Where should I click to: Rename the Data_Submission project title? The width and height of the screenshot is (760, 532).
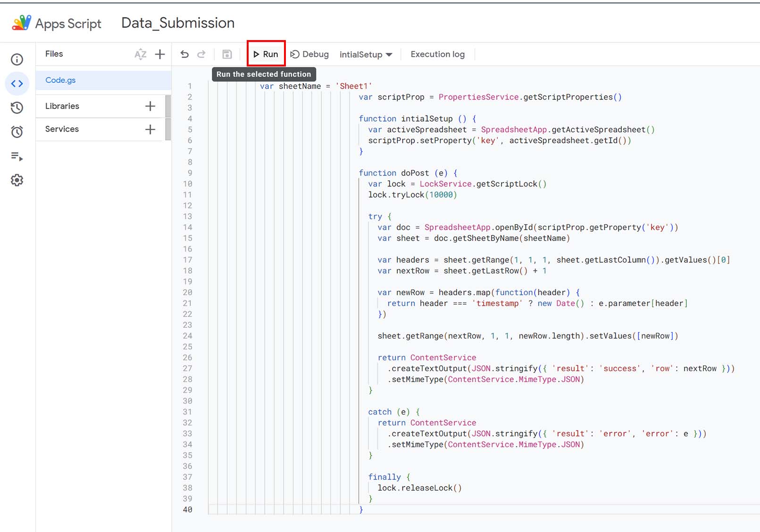coord(177,22)
